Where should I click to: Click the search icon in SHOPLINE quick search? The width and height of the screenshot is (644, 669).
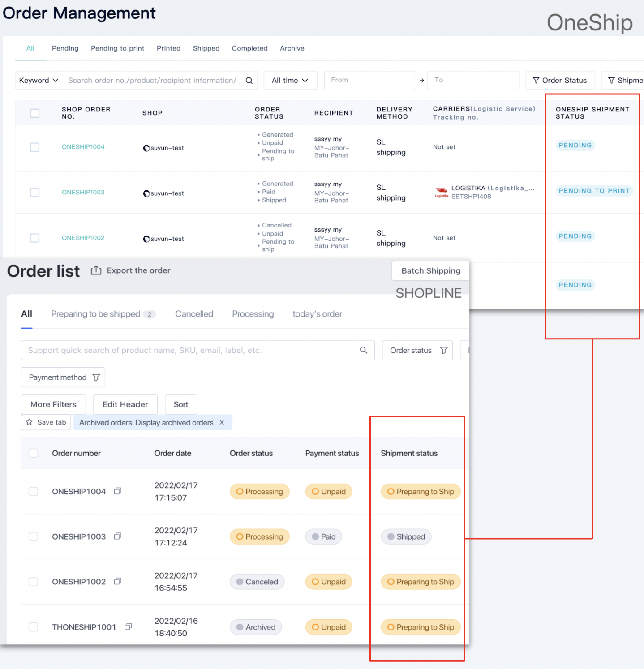(x=364, y=350)
